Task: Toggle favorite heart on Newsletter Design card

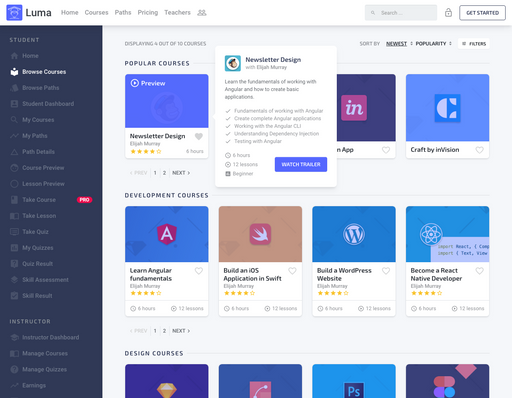Action: point(199,136)
